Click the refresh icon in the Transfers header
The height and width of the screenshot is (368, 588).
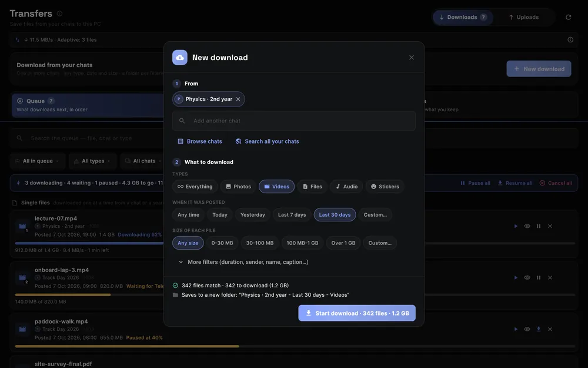click(x=569, y=17)
